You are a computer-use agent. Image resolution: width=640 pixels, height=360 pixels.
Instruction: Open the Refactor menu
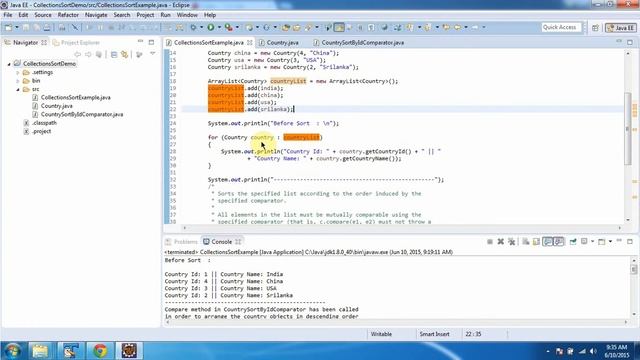tap(68, 15)
